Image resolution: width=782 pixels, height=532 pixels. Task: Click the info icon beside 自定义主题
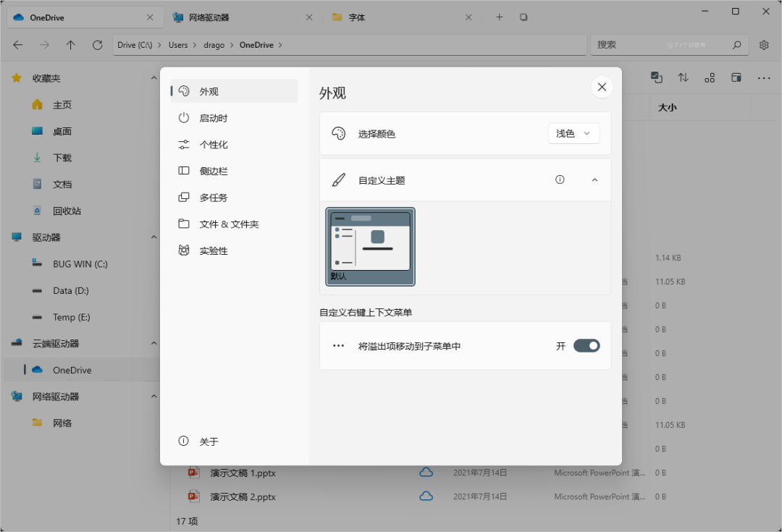(560, 180)
